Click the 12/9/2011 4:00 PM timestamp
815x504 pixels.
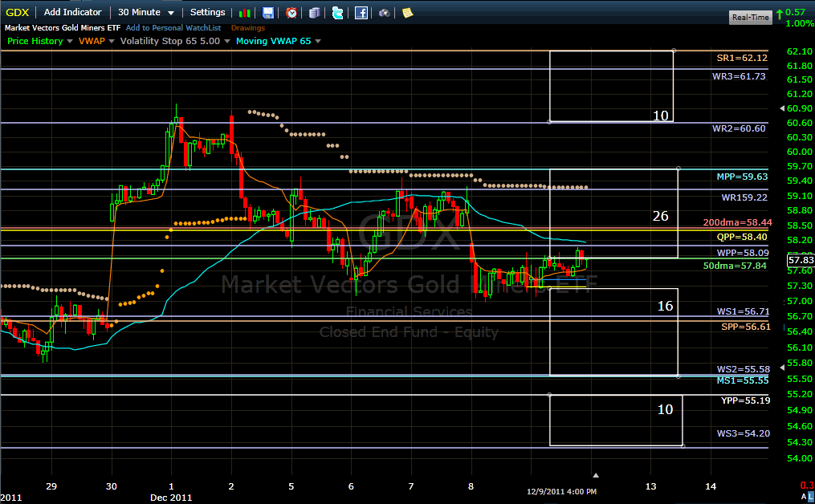(561, 491)
